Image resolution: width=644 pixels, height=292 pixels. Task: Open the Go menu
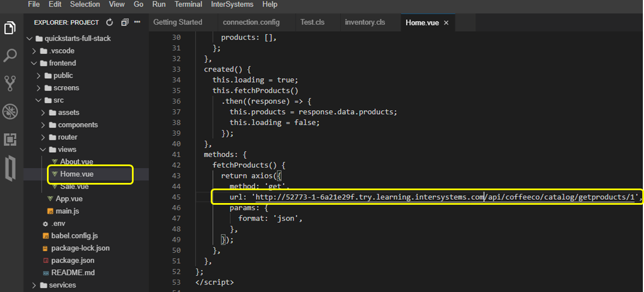pos(139,4)
